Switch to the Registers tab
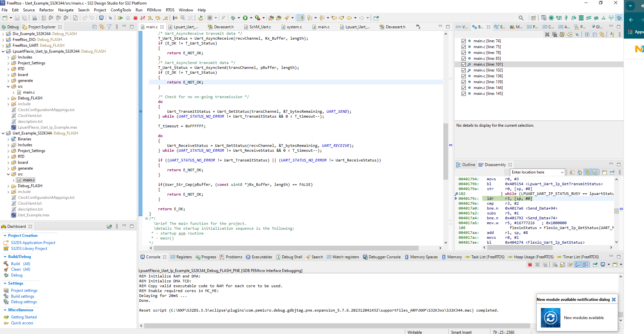 tap(181, 257)
